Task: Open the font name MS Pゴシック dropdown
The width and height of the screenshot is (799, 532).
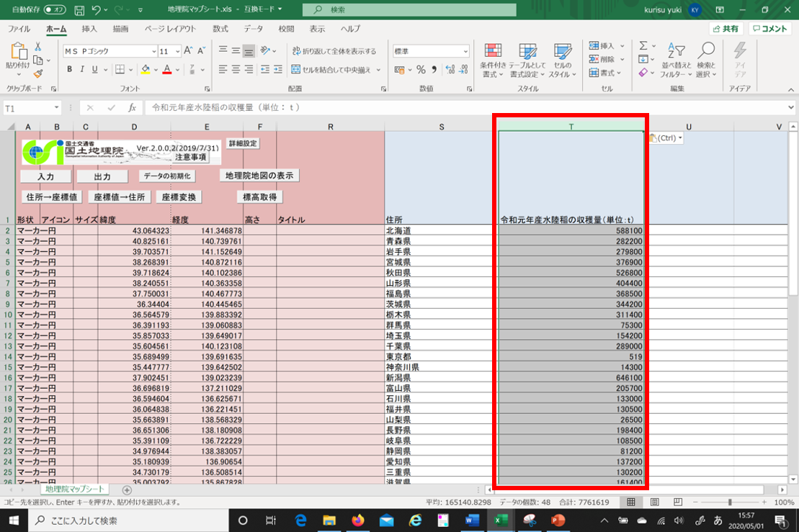Action: (154, 51)
